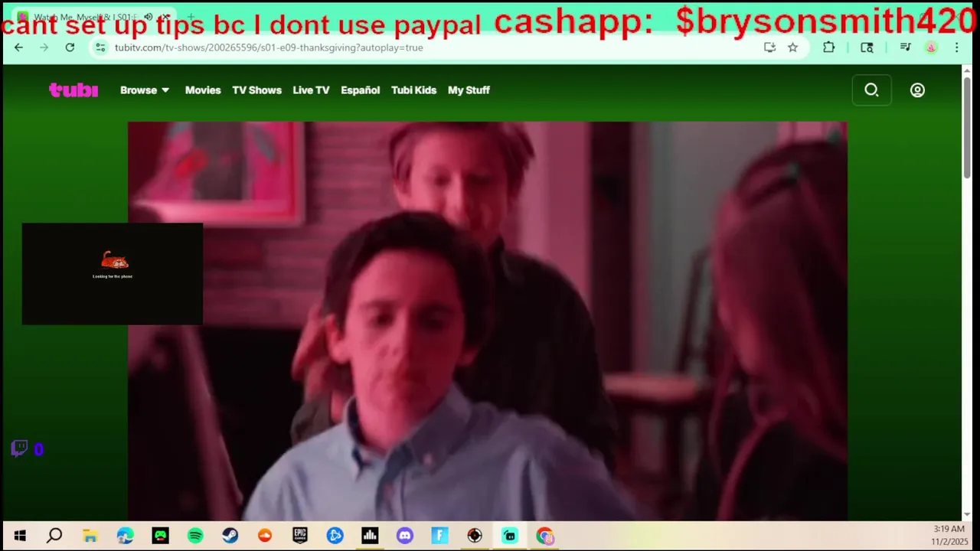Go to TV Shows in Tubi navigation
This screenshot has width=980, height=551.
point(257,90)
